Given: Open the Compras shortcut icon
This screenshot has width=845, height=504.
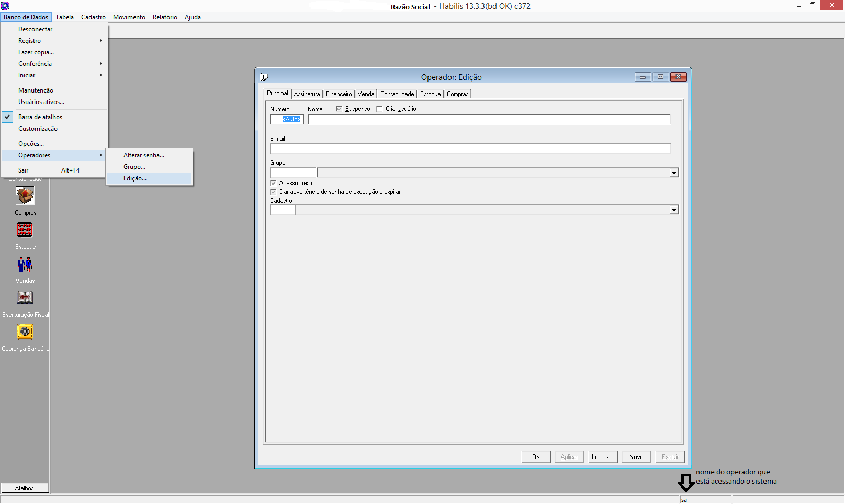Looking at the screenshot, I should 25,197.
